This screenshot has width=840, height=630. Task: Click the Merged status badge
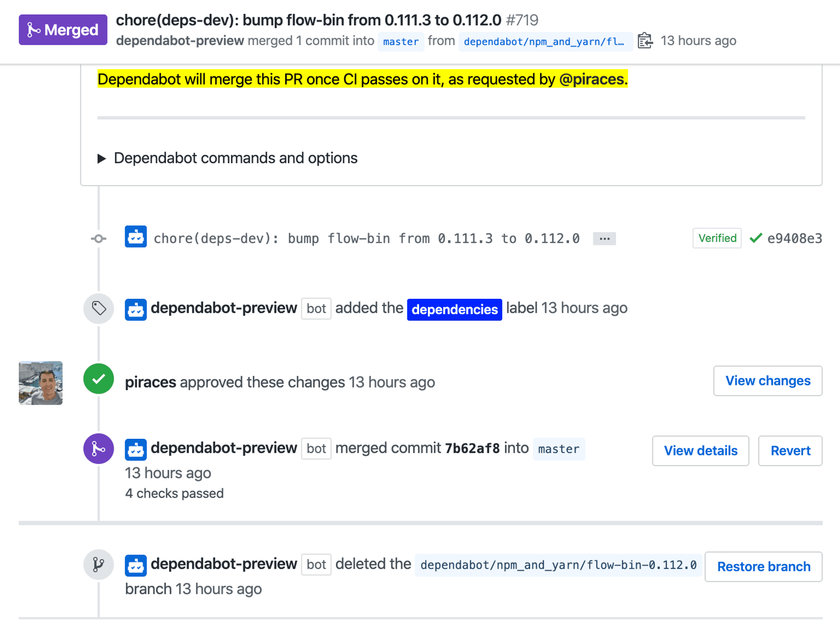63,29
